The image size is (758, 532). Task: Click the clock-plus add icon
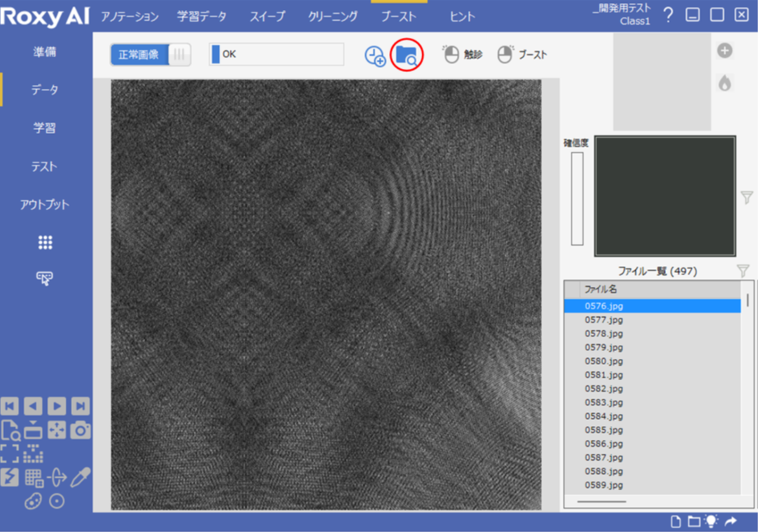[x=375, y=56]
